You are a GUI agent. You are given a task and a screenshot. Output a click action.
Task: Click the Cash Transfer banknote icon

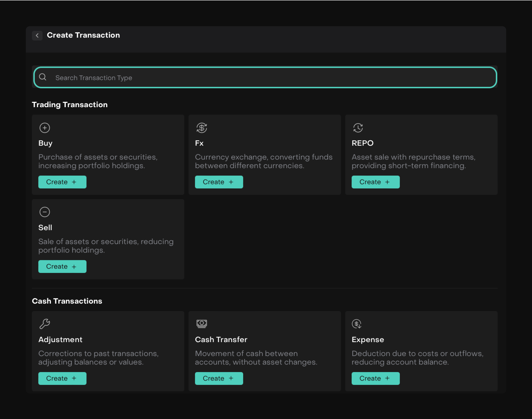click(202, 324)
